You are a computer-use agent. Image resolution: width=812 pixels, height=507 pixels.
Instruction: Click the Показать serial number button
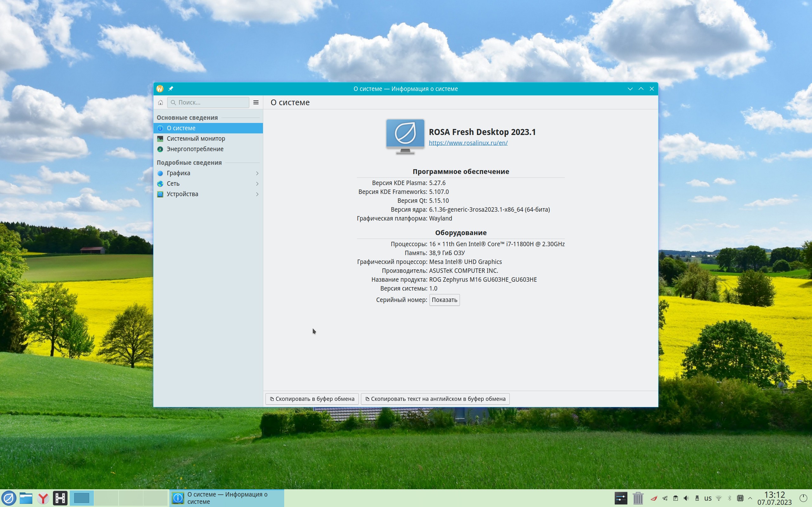[444, 300]
